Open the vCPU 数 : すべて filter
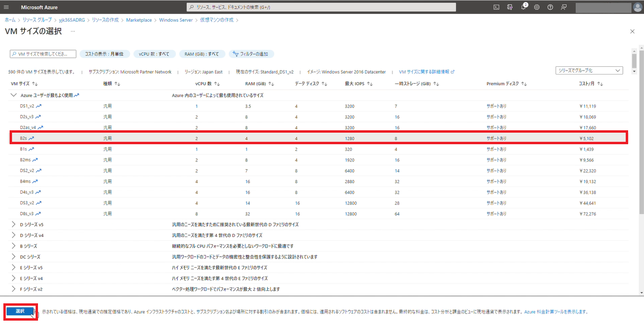 click(x=154, y=54)
